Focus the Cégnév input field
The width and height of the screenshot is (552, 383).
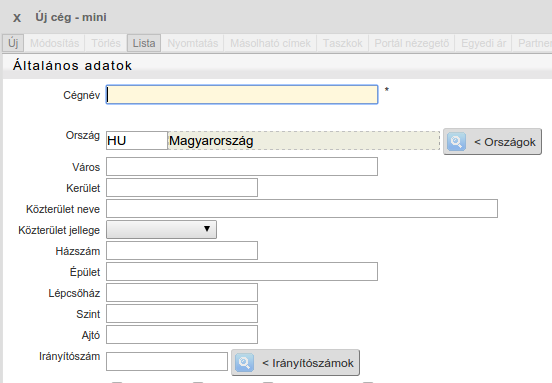(x=242, y=94)
